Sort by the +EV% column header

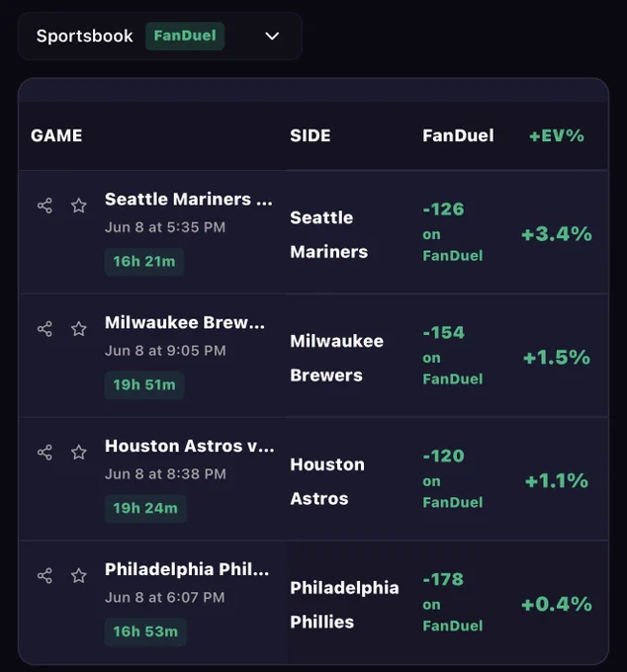pos(556,135)
